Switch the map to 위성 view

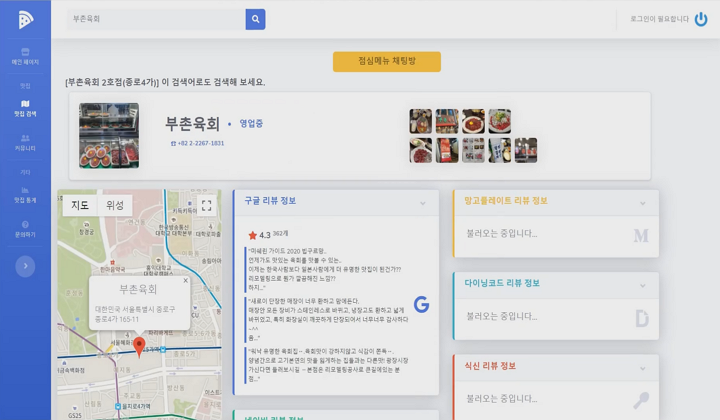pyautogui.click(x=115, y=205)
